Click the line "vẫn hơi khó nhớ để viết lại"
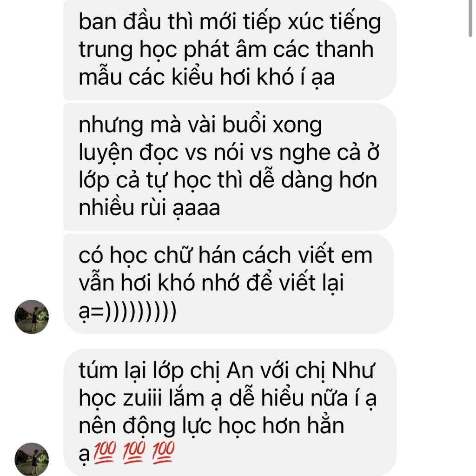The width and height of the screenshot is (476, 476). tap(212, 283)
